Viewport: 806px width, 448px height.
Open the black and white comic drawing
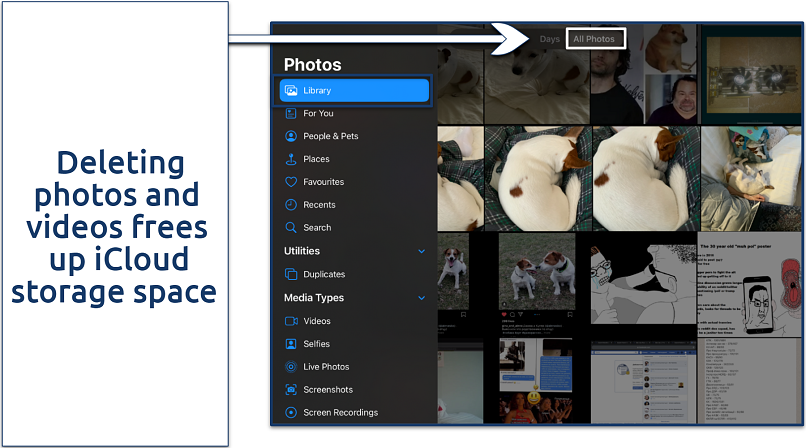(644, 284)
